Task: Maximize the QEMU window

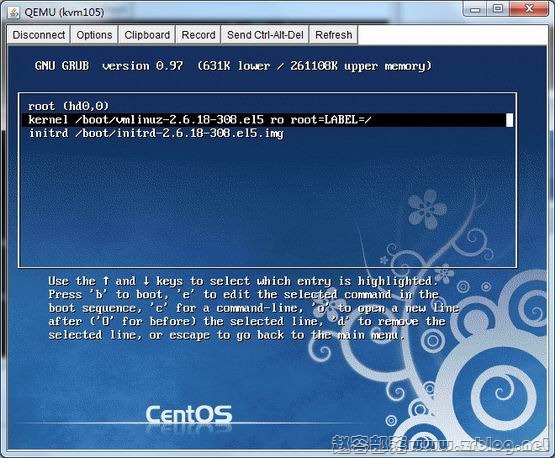Action: pyautogui.click(x=498, y=9)
